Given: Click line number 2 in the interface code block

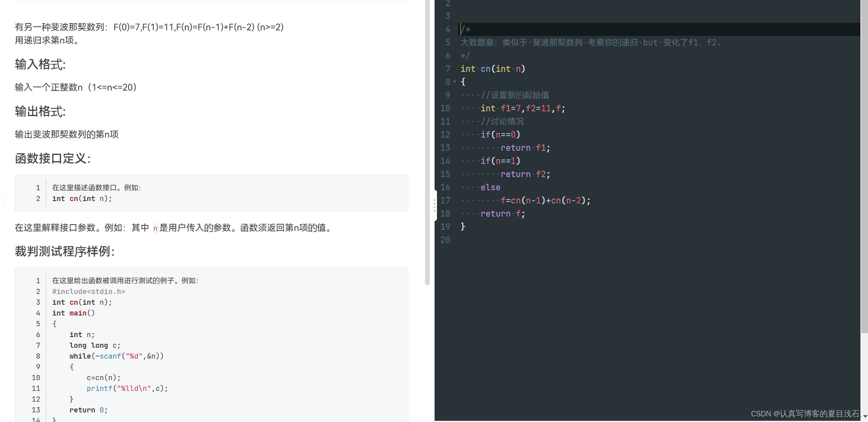Looking at the screenshot, I should 38,198.
